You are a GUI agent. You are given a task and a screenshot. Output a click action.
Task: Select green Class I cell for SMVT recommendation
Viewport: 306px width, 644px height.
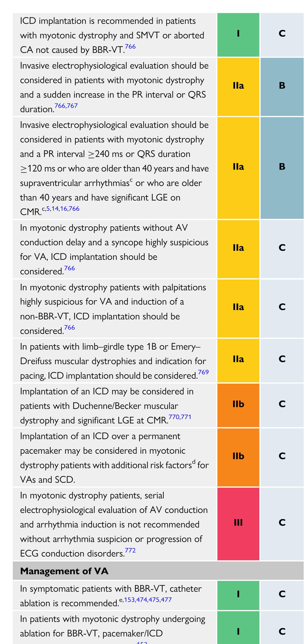click(x=238, y=34)
